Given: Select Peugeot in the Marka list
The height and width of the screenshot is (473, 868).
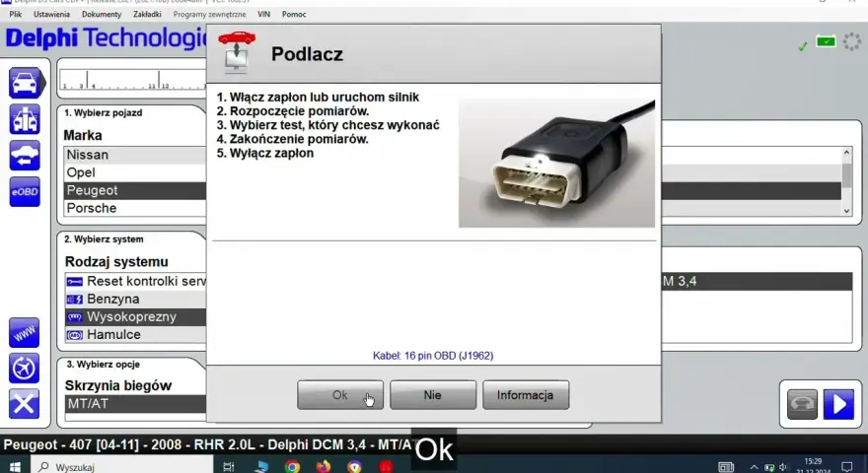Looking at the screenshot, I should 135,190.
